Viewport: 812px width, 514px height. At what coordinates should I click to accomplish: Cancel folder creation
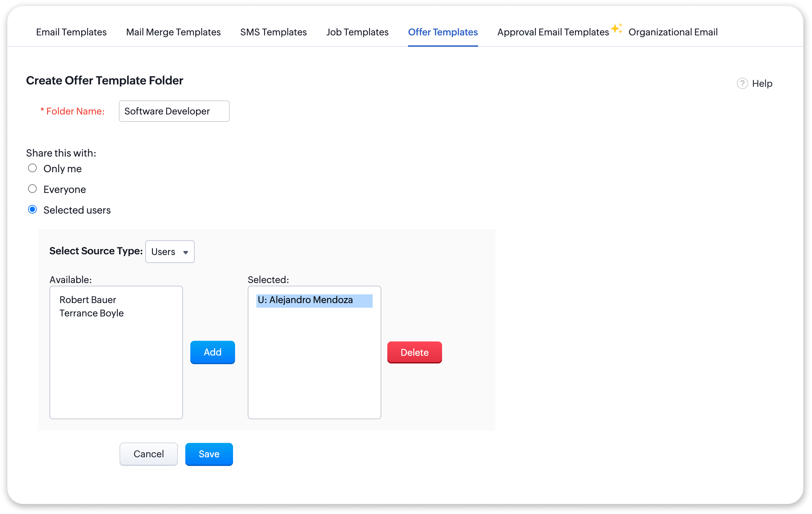148,454
